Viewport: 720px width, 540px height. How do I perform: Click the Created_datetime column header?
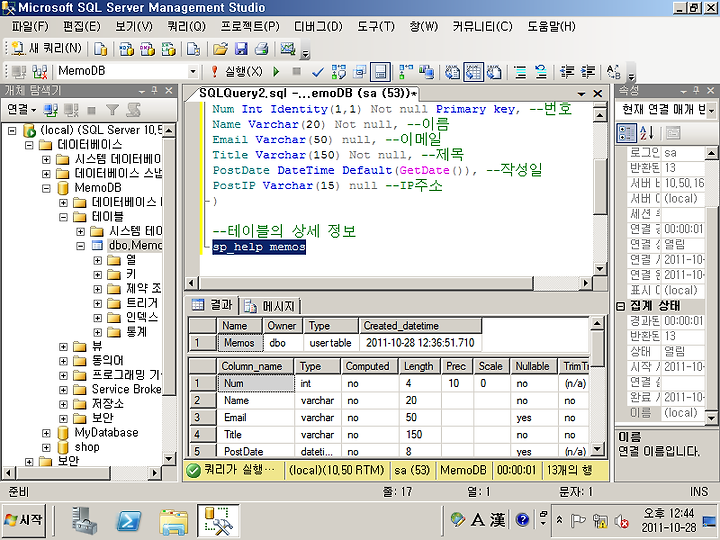[x=420, y=326]
